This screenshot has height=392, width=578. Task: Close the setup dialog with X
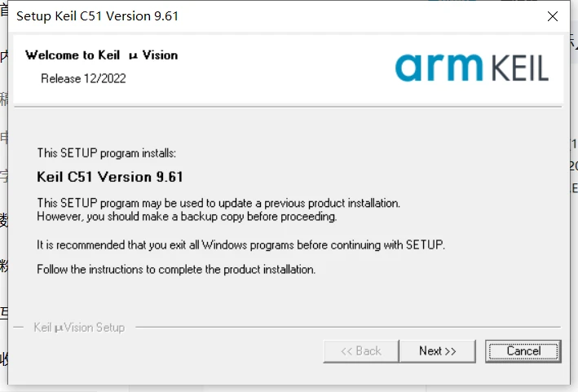click(x=554, y=16)
